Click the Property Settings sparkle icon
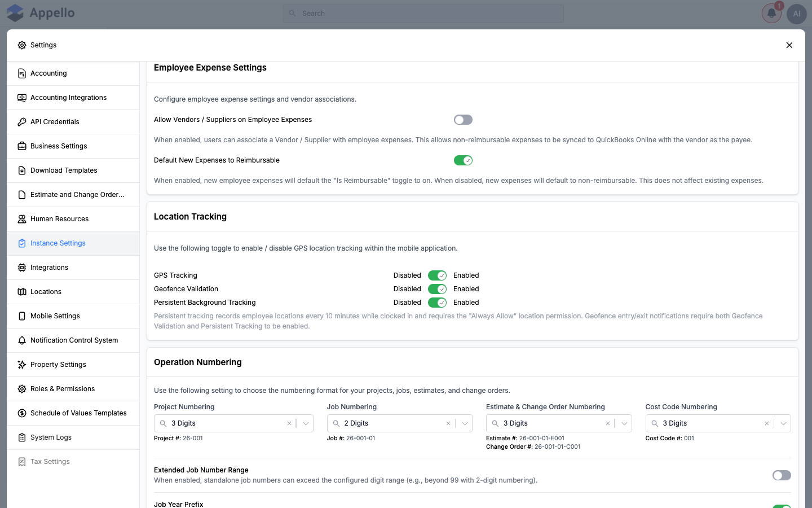 [22, 365]
